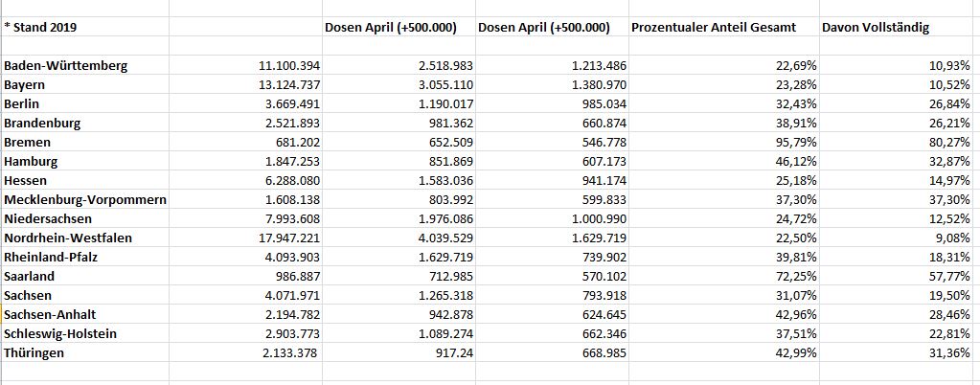Click Hamburg's 32,87% cell
The image size is (980, 385).
click(x=949, y=162)
